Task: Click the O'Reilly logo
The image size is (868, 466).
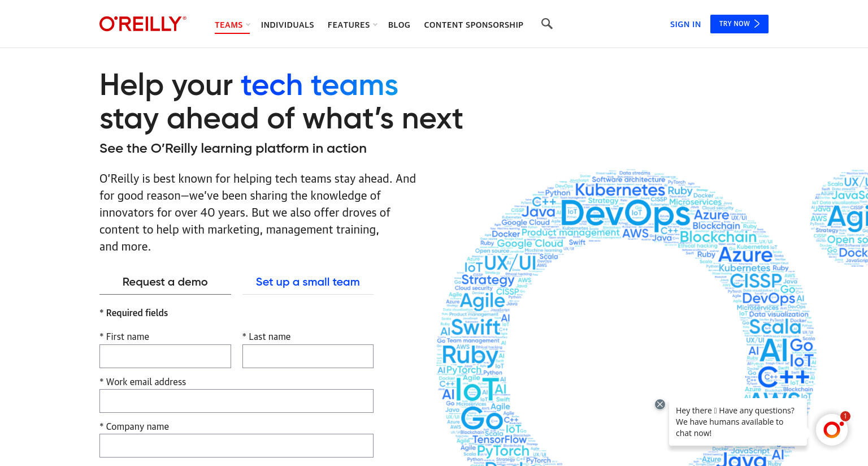Action: (142, 24)
